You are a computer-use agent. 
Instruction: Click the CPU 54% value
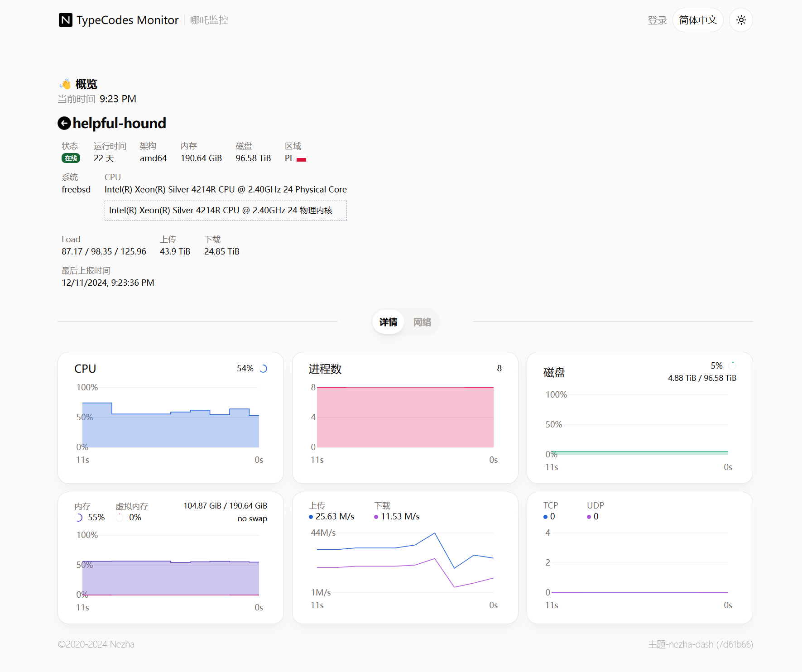[245, 369]
